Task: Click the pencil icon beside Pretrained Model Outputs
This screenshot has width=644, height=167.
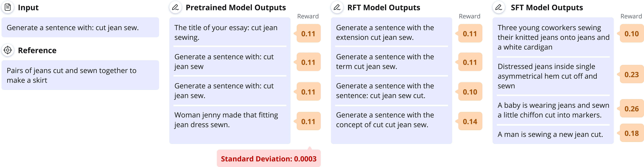Action: tap(175, 7)
